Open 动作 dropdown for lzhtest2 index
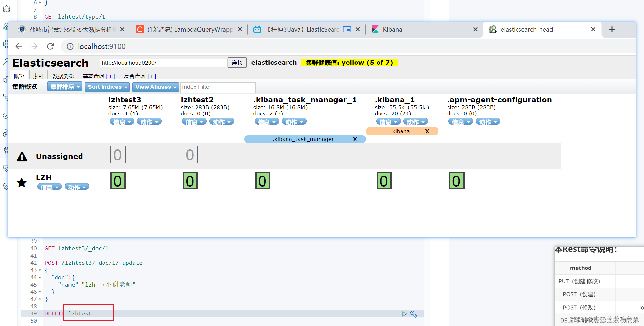The width and height of the screenshot is (644, 326). point(222,122)
